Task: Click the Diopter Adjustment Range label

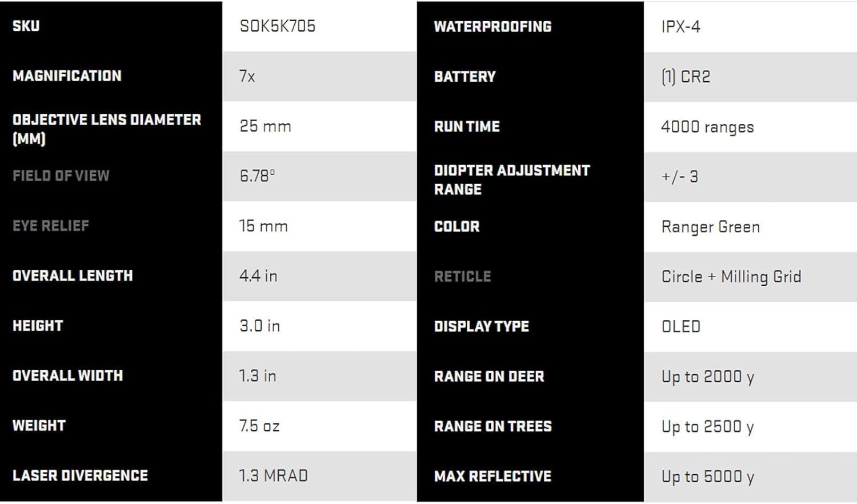Action: click(x=511, y=179)
